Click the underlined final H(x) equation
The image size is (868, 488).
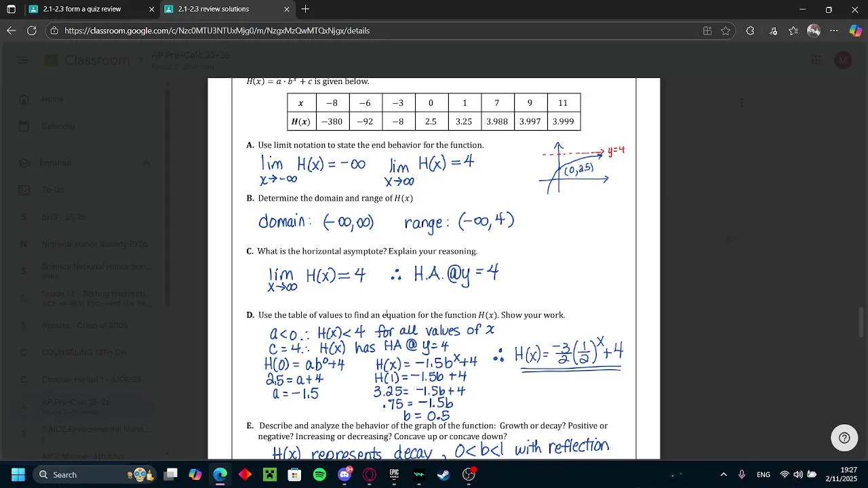[568, 354]
